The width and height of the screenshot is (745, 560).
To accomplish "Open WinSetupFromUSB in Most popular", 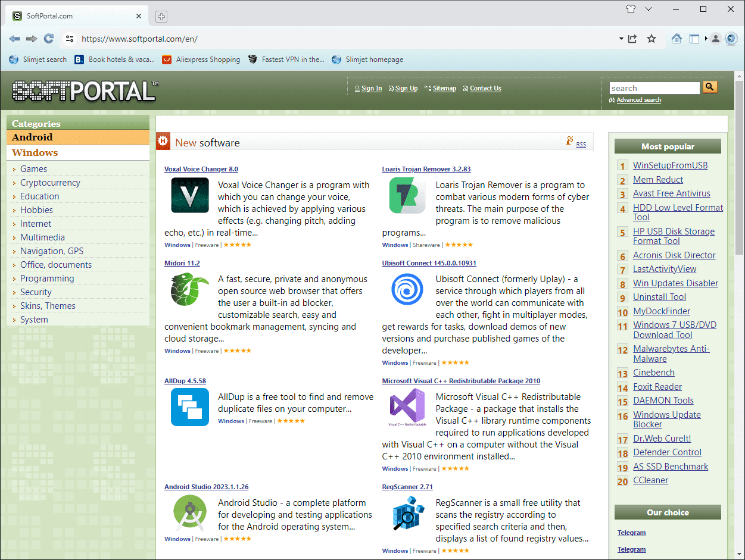I will (670, 165).
